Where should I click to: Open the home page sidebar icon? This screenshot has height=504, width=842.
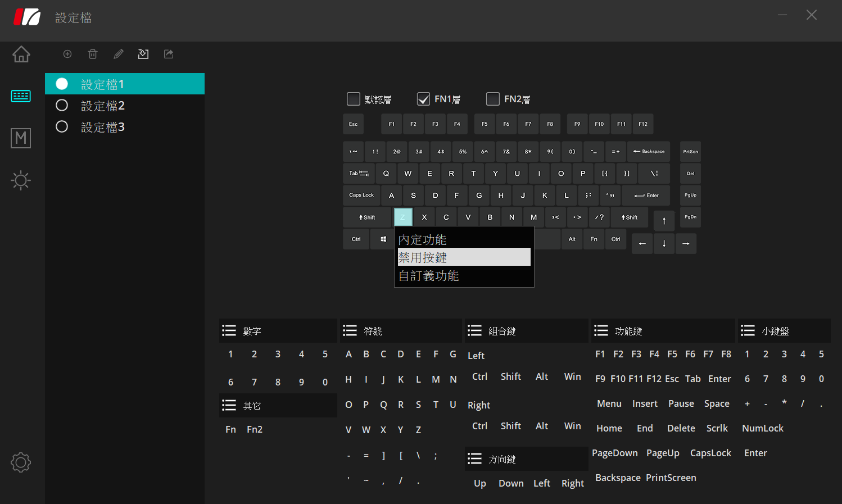point(21,55)
